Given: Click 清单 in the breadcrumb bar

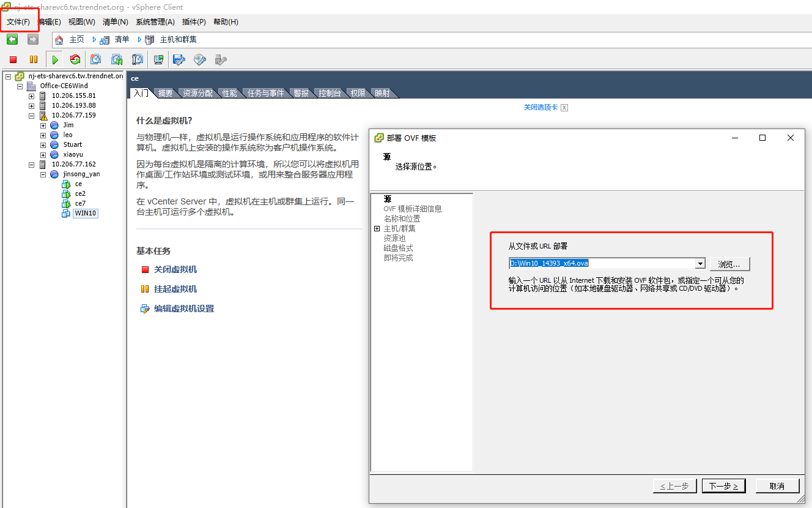Looking at the screenshot, I should point(122,40).
